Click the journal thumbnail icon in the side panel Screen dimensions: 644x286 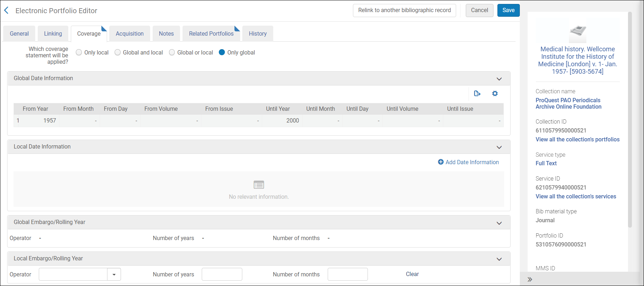[578, 33]
